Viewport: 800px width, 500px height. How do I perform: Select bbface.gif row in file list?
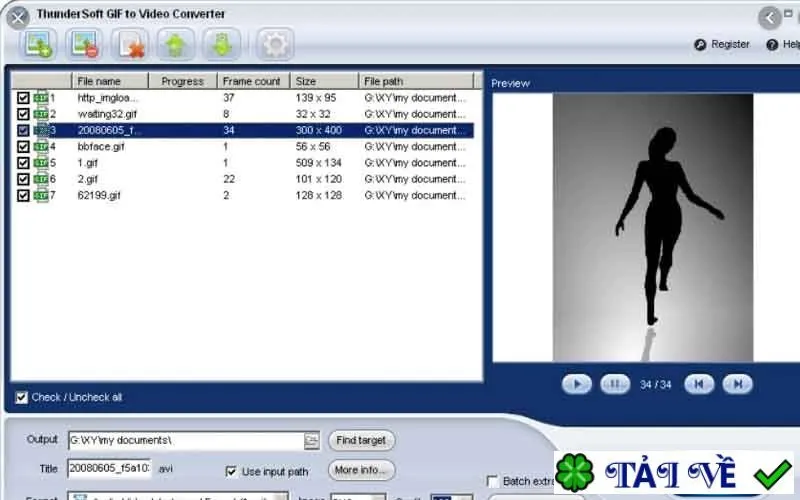click(243, 147)
